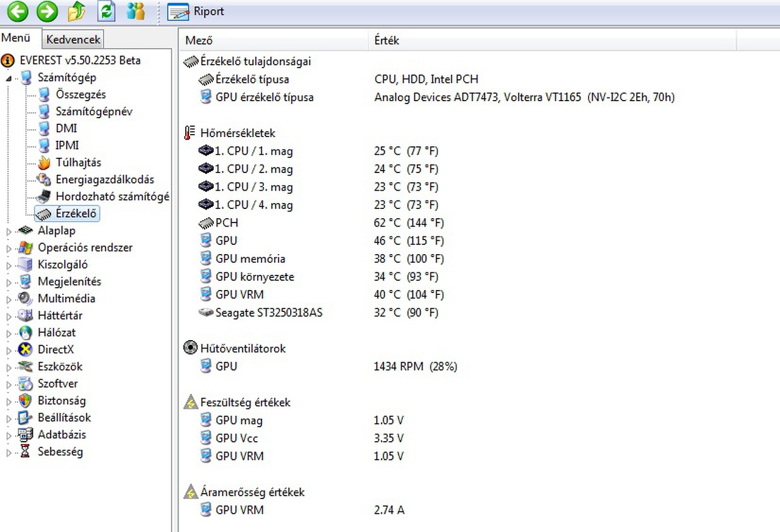This screenshot has height=532, width=780.
Task: Click the Refresh toolbar icon
Action: tap(107, 11)
